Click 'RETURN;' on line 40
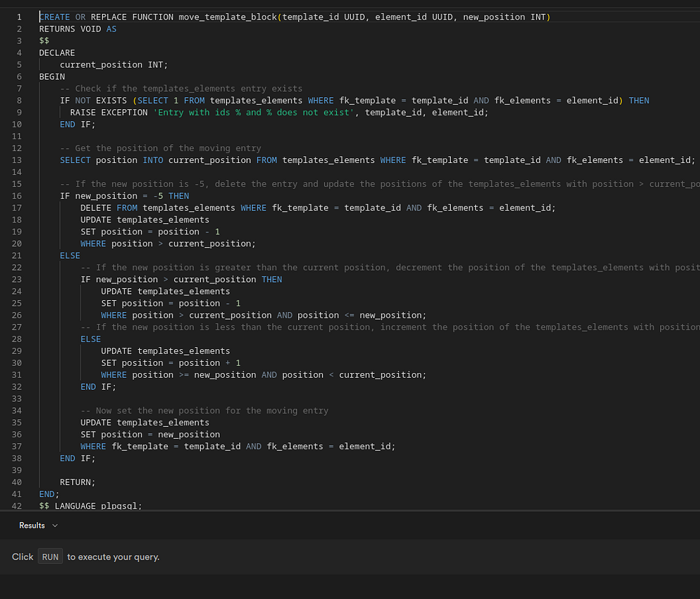 tap(78, 482)
